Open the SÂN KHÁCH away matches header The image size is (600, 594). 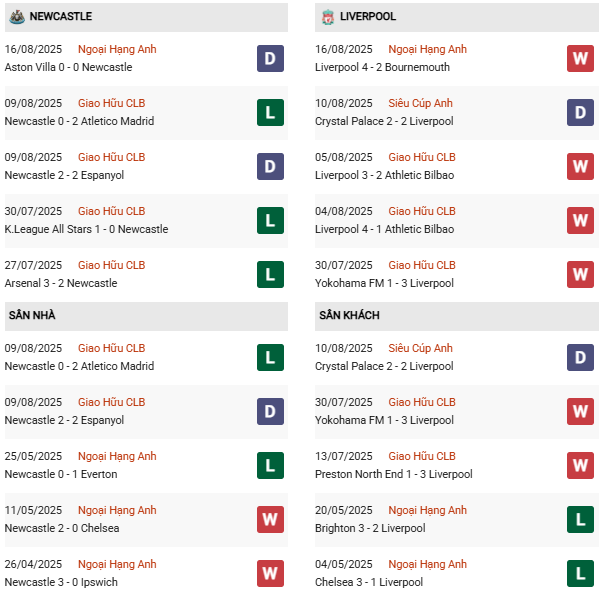click(349, 315)
